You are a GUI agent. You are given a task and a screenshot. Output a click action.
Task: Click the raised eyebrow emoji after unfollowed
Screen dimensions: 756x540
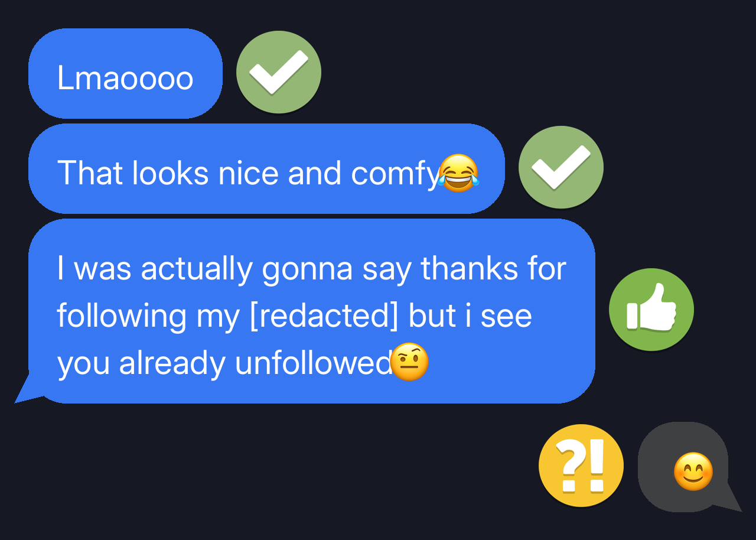pos(410,362)
